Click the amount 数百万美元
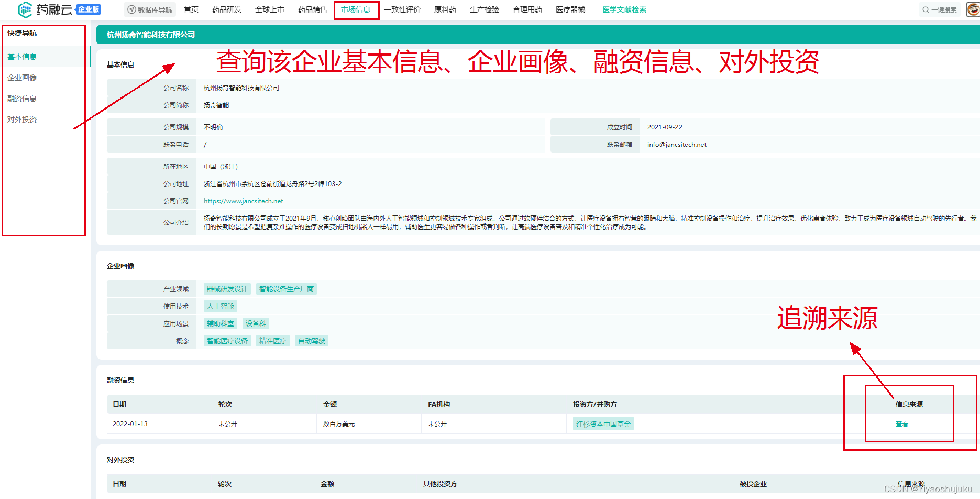Screen dimensions: 980x499 pyautogui.click(x=339, y=424)
